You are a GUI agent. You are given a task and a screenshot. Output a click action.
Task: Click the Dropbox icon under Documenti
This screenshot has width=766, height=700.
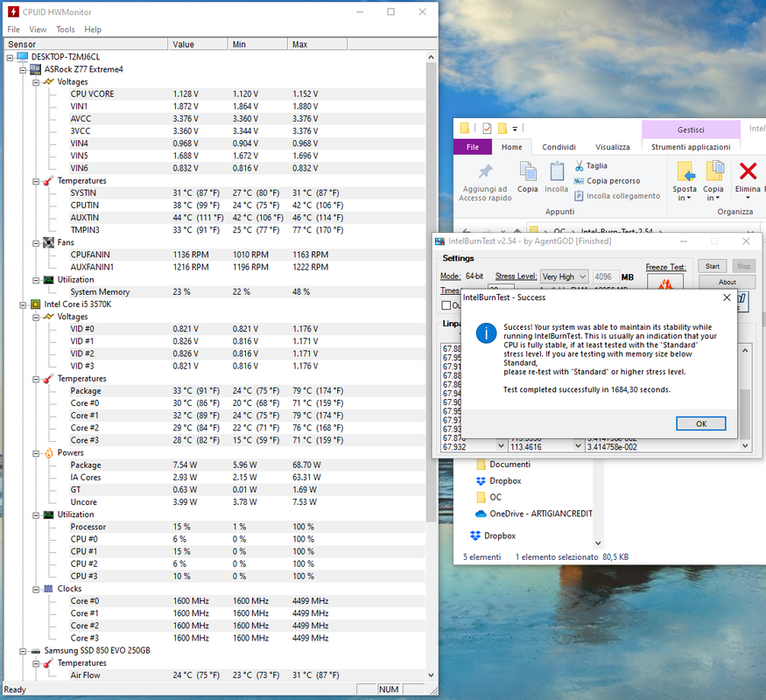click(481, 481)
